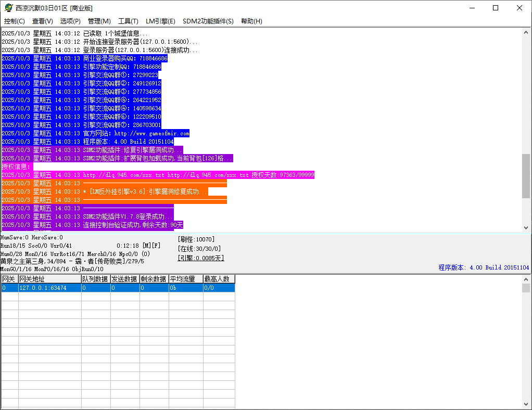Minimize the 西凉沉默03日01区 window
532x410 pixels.
click(472, 8)
